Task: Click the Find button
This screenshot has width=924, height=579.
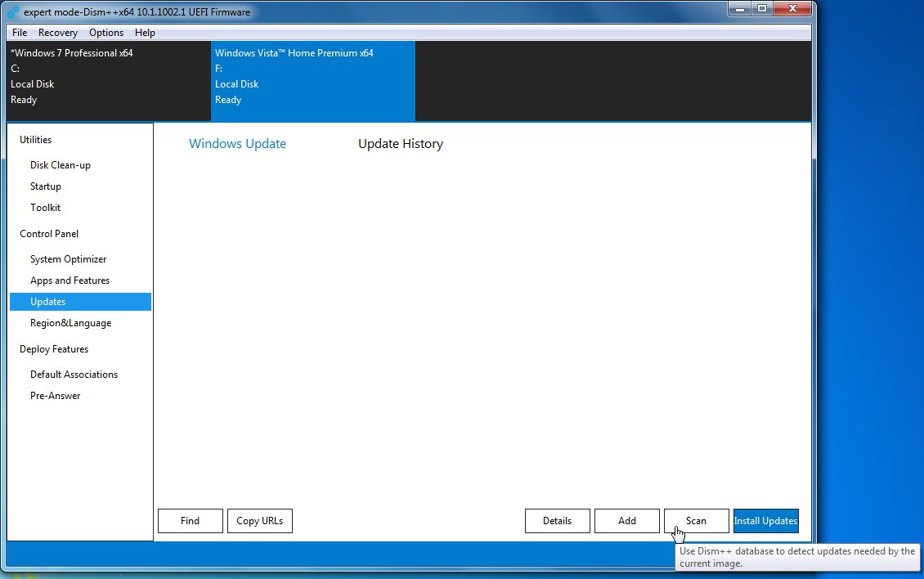Action: 191,521
